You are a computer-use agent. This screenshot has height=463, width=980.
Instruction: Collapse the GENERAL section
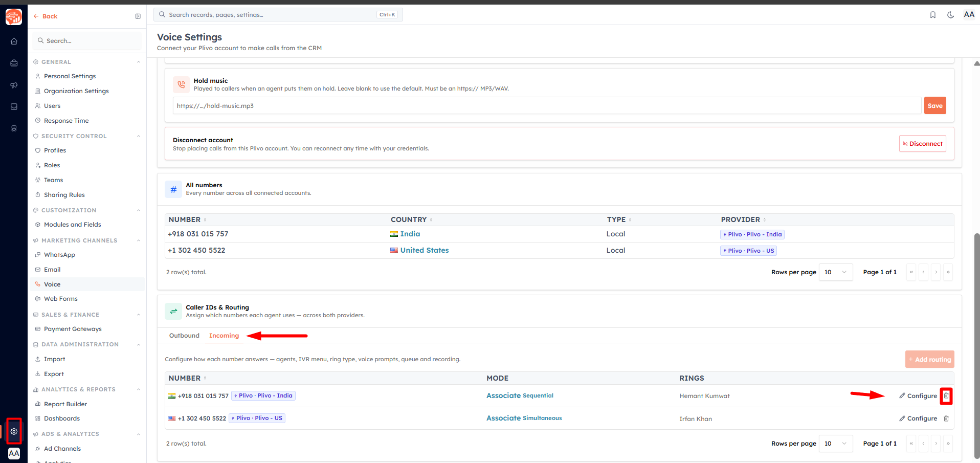[x=139, y=62]
